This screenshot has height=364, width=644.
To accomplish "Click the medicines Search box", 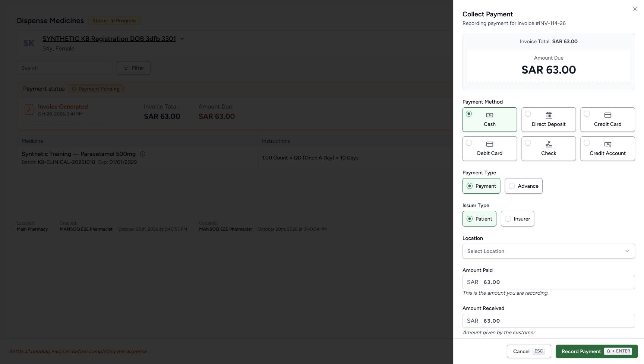I will pyautogui.click(x=64, y=68).
